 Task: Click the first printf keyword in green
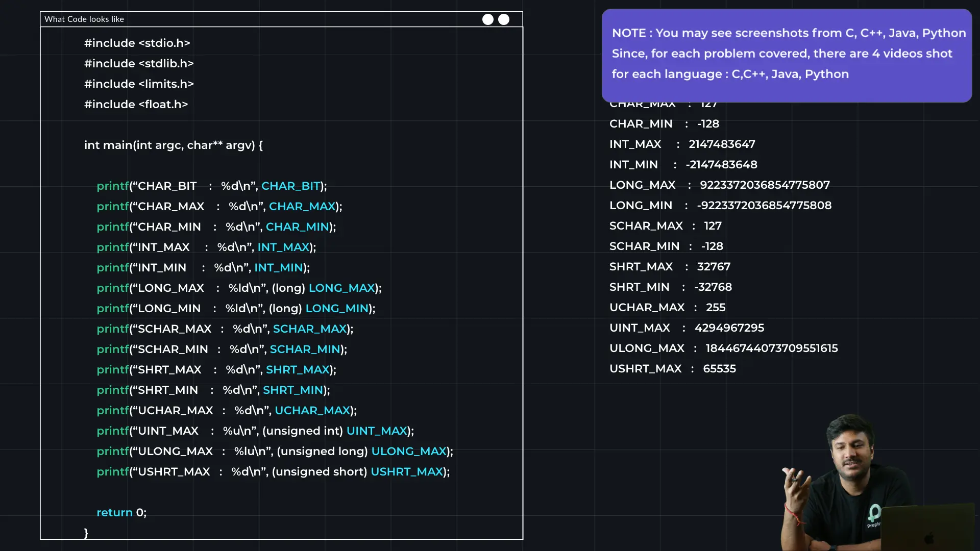pyautogui.click(x=112, y=186)
